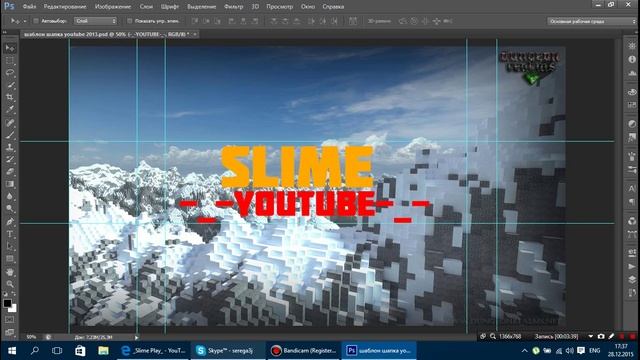Open the Файл menu

click(x=29, y=7)
